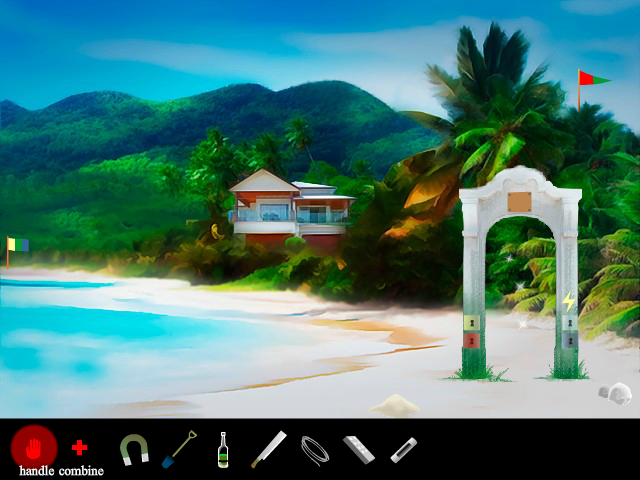
Task: Click the yellow keyhole lock on arch
Action: point(472,323)
